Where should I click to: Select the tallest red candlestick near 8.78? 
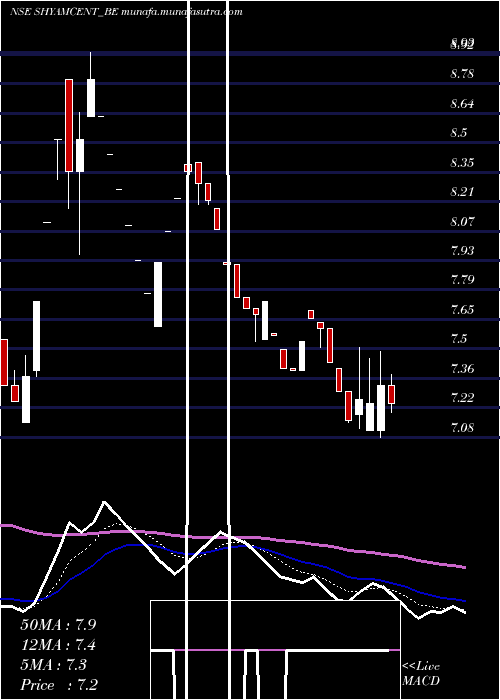click(x=69, y=125)
